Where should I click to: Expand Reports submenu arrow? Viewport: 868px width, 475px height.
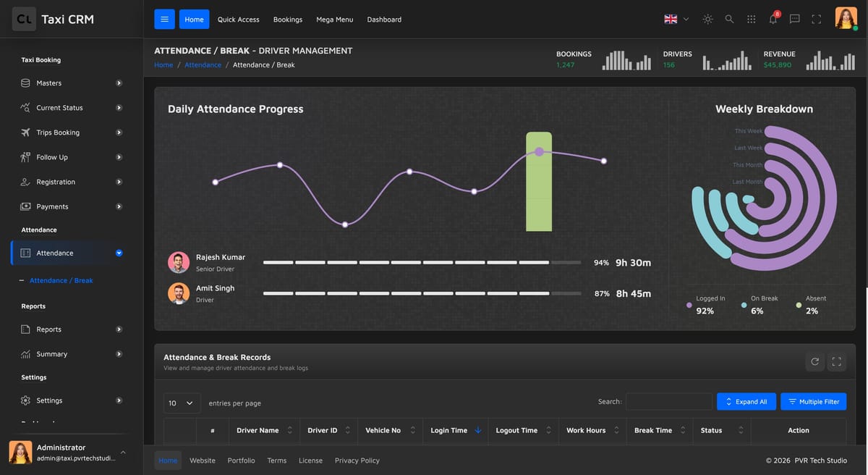pyautogui.click(x=119, y=329)
